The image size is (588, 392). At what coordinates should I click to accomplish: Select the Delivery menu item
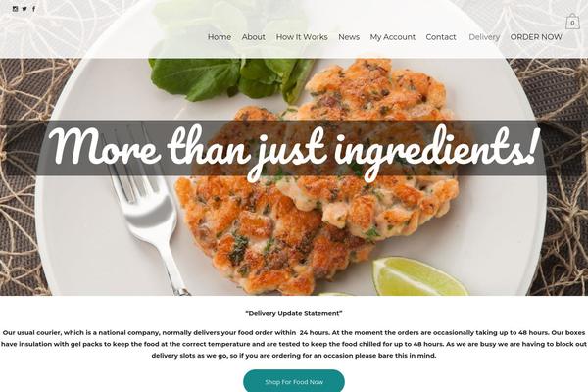[x=484, y=37]
